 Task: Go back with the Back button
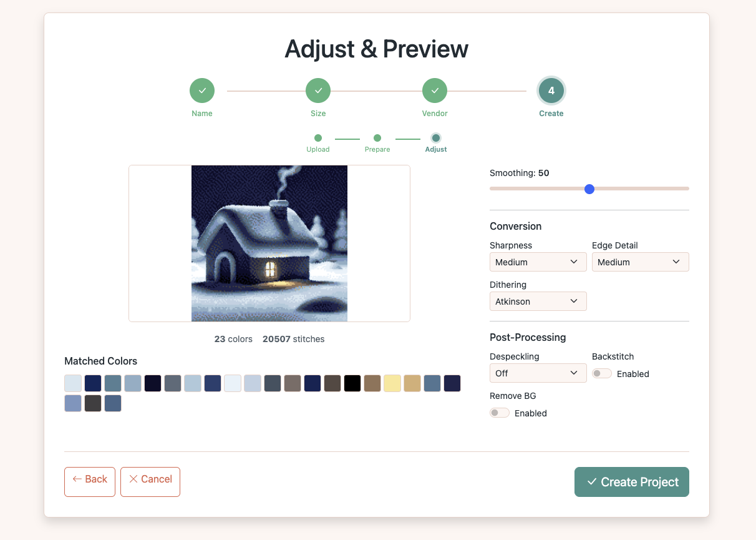(x=90, y=482)
